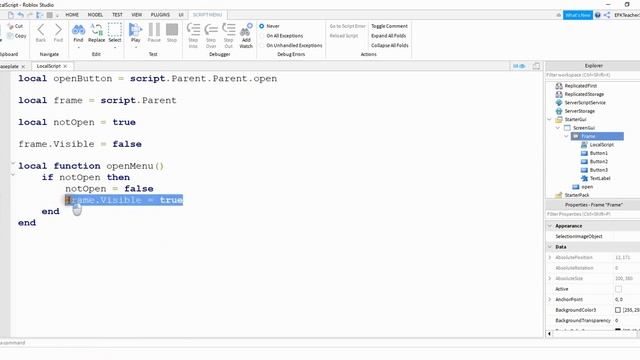Fold the openMenu function in the gutter

13,164
